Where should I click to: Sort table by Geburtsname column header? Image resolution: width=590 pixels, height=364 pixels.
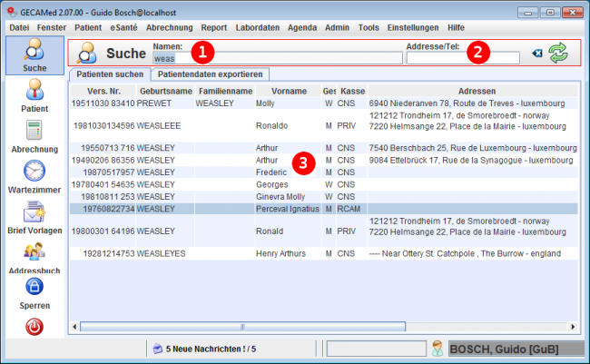tap(165, 91)
